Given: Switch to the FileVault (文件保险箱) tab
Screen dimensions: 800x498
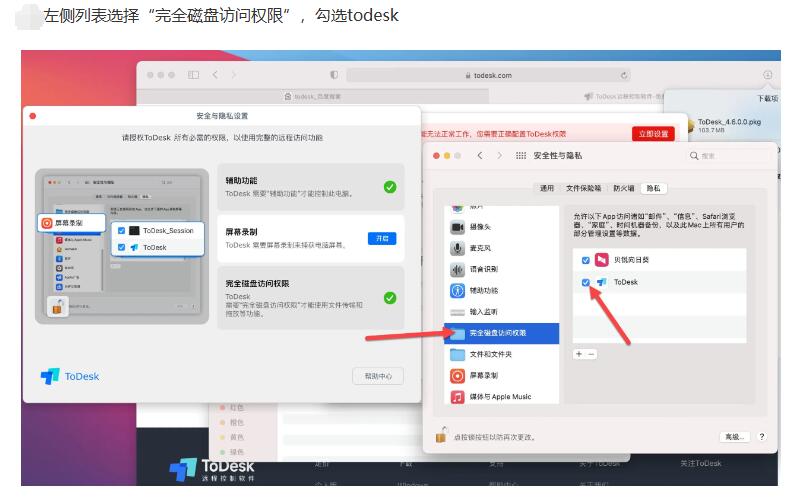Looking at the screenshot, I should (x=584, y=188).
